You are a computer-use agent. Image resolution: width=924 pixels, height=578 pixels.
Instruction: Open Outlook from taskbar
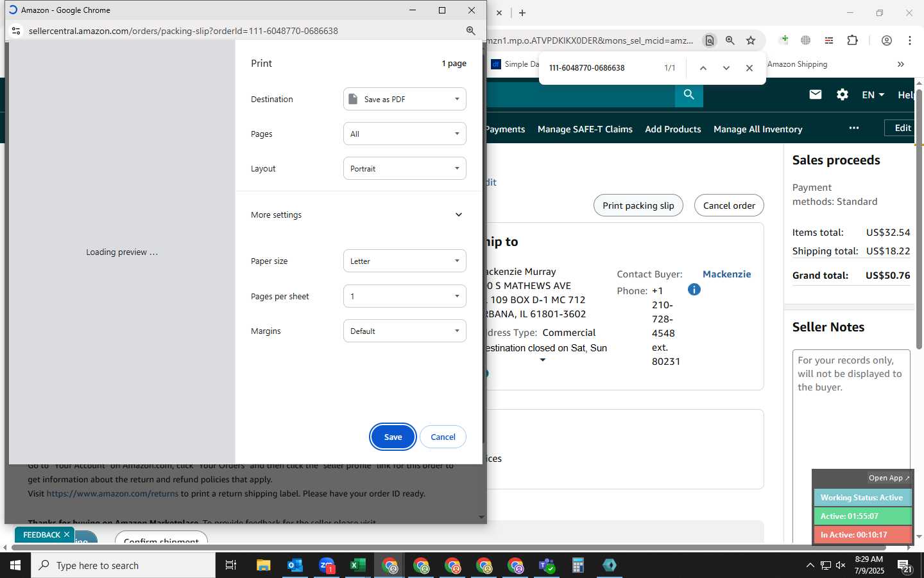pos(295,565)
